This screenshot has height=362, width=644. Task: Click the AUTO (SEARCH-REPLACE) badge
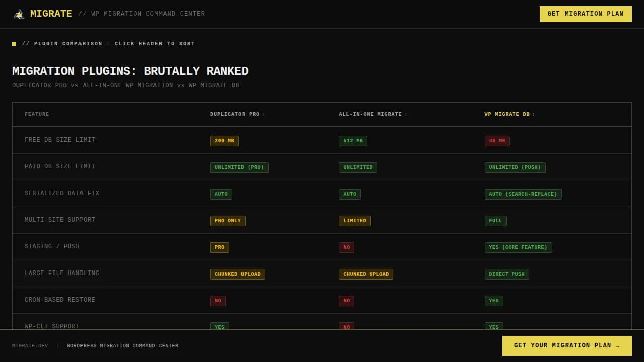point(523,194)
